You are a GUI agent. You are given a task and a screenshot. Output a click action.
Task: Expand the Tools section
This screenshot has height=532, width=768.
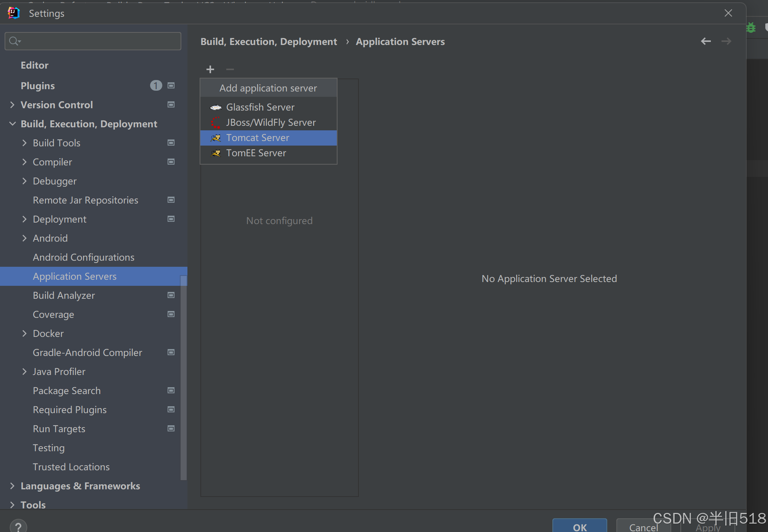point(12,505)
